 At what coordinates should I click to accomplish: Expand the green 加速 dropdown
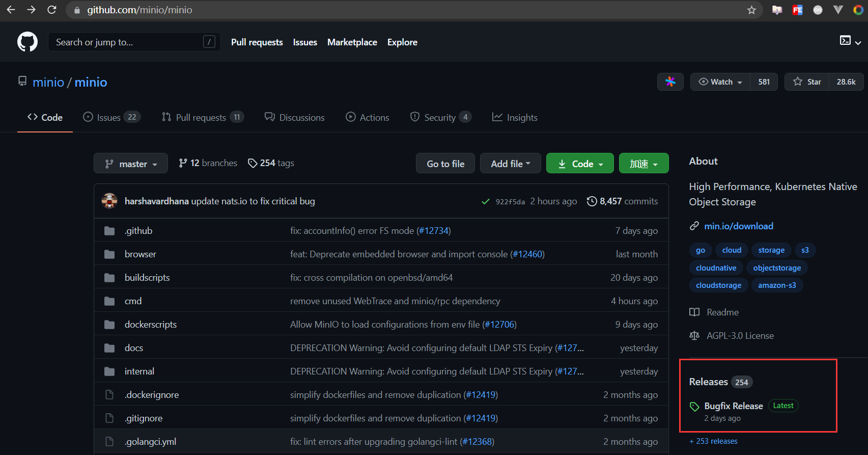(x=644, y=164)
